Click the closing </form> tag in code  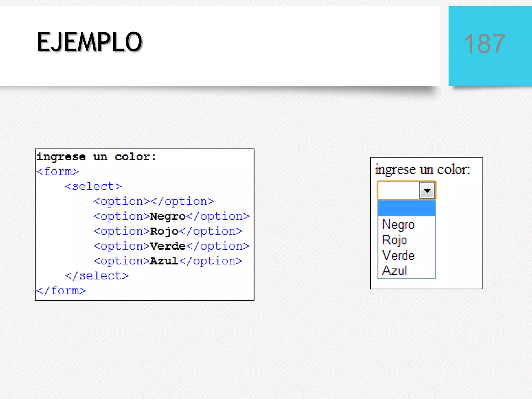[x=61, y=291]
